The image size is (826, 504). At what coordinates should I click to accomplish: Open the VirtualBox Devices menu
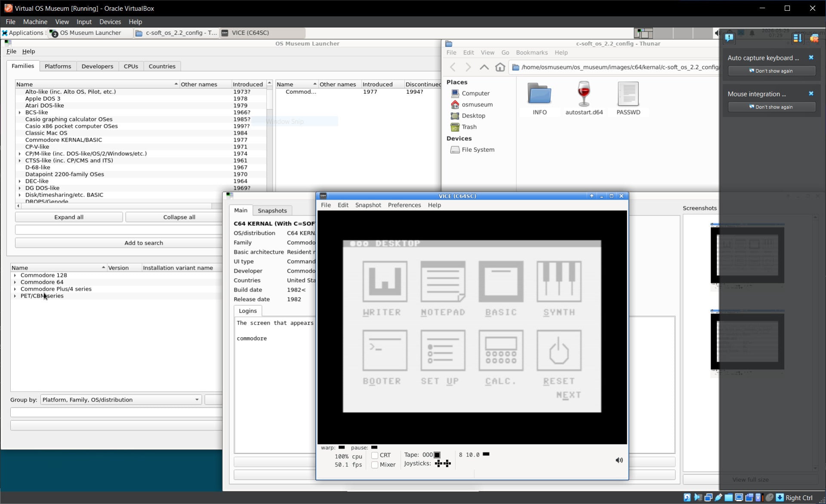coord(110,22)
